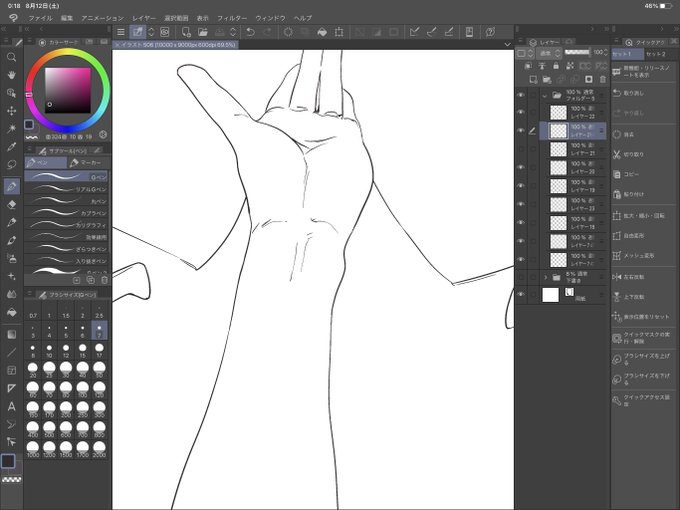
Task: Toggle visibility of レイヤー 18 layer
Action: (521, 223)
